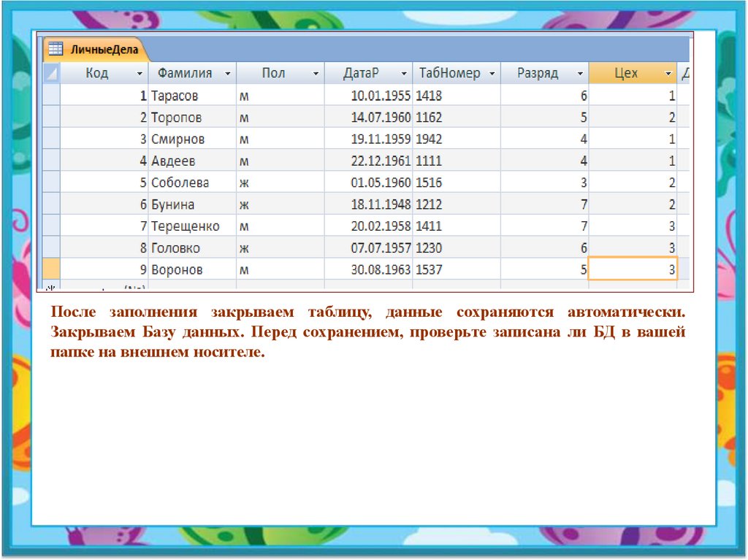
Task: Select the Фамилия column header
Action: [192, 73]
